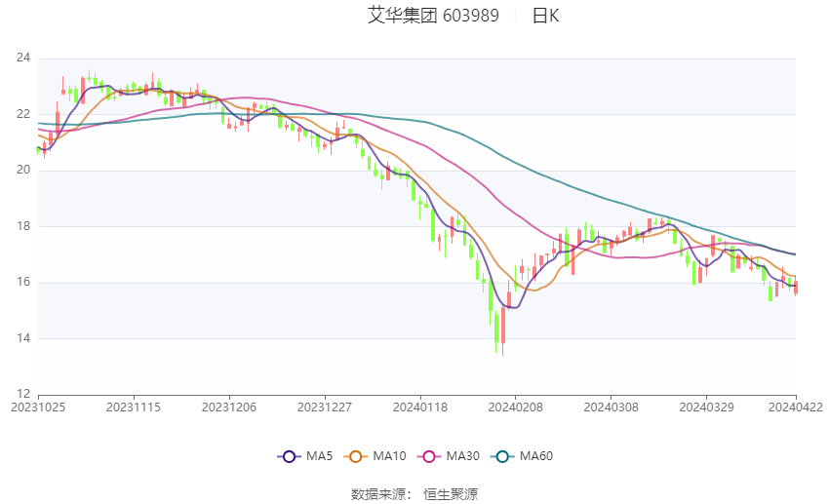Viewport: 829px width, 504px height.
Task: Click the 20240208 x-axis date label
Action: pos(516,407)
